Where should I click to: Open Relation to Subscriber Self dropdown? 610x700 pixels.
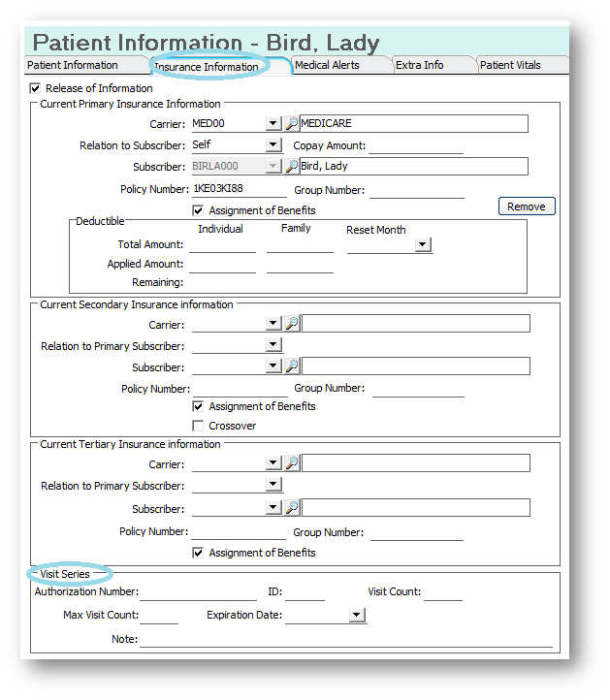273,144
